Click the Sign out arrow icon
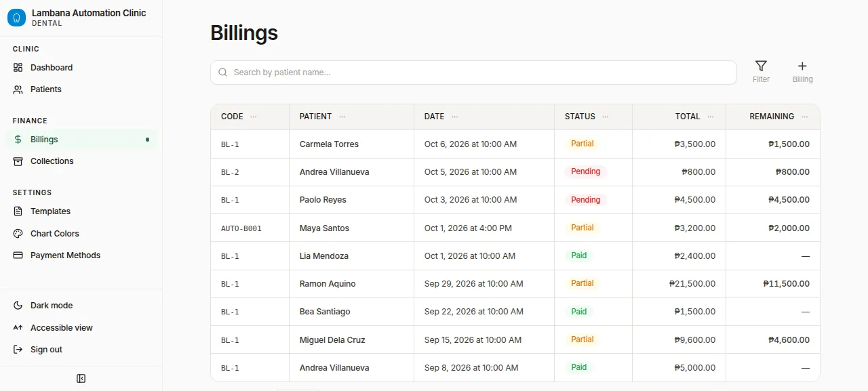This screenshot has height=391, width=868. (x=18, y=350)
